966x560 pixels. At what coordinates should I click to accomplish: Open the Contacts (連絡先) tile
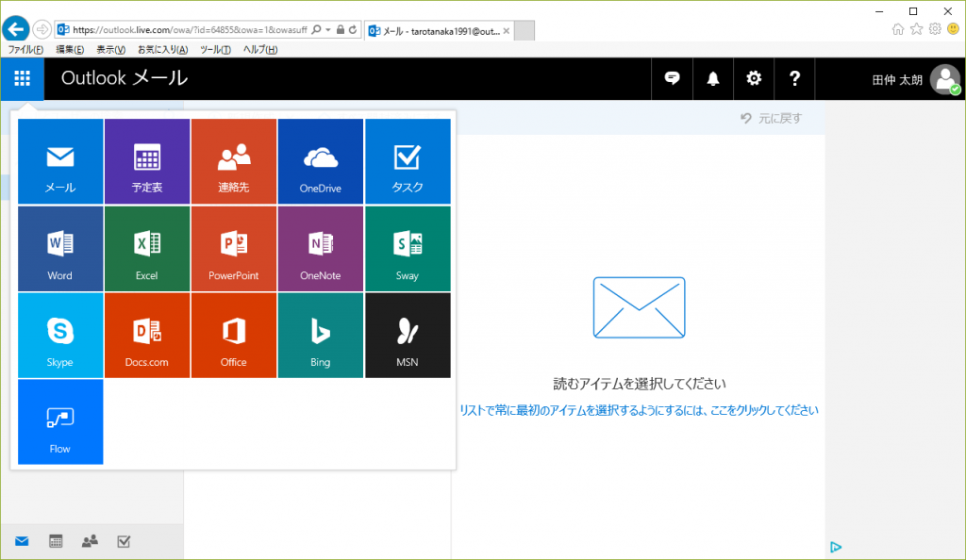click(x=234, y=161)
